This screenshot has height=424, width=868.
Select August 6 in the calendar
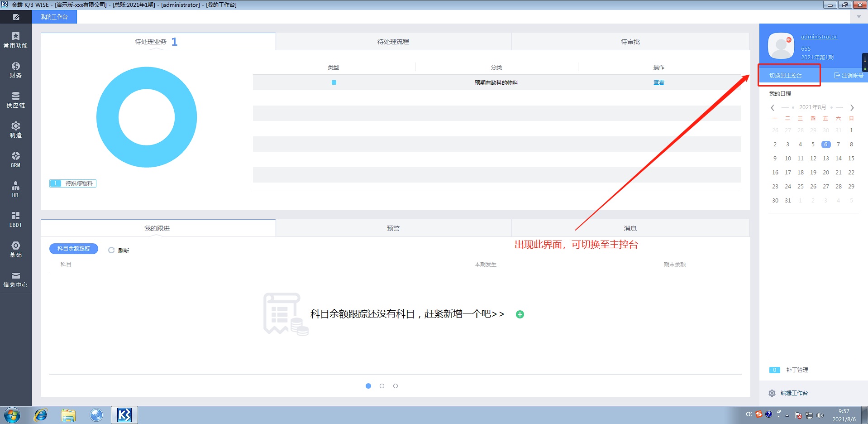[x=826, y=145]
